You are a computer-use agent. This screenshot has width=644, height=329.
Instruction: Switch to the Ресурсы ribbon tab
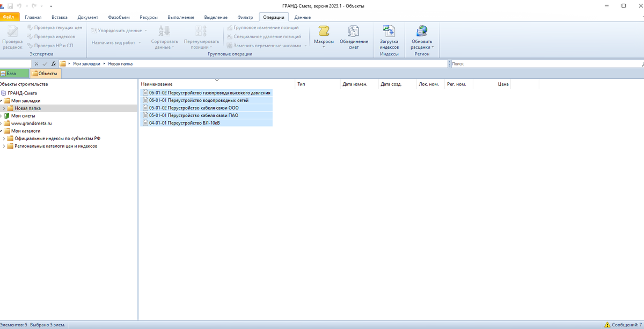[149, 17]
